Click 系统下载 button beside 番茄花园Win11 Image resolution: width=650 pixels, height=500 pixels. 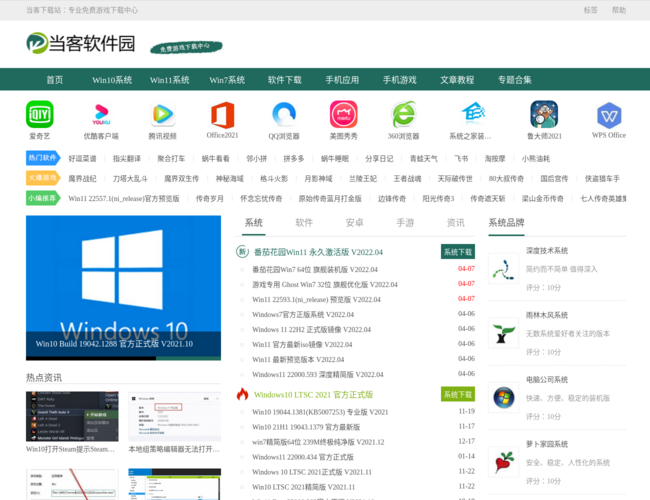[458, 252]
